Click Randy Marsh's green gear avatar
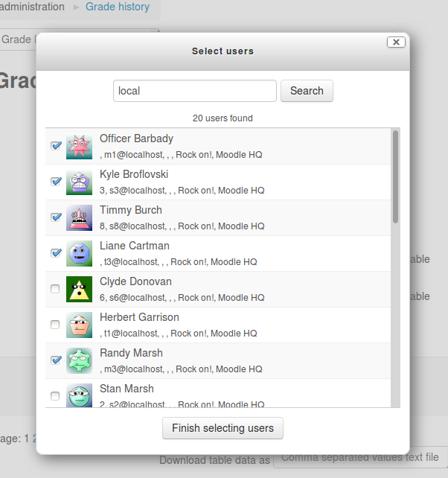448x478 pixels. pyautogui.click(x=79, y=360)
